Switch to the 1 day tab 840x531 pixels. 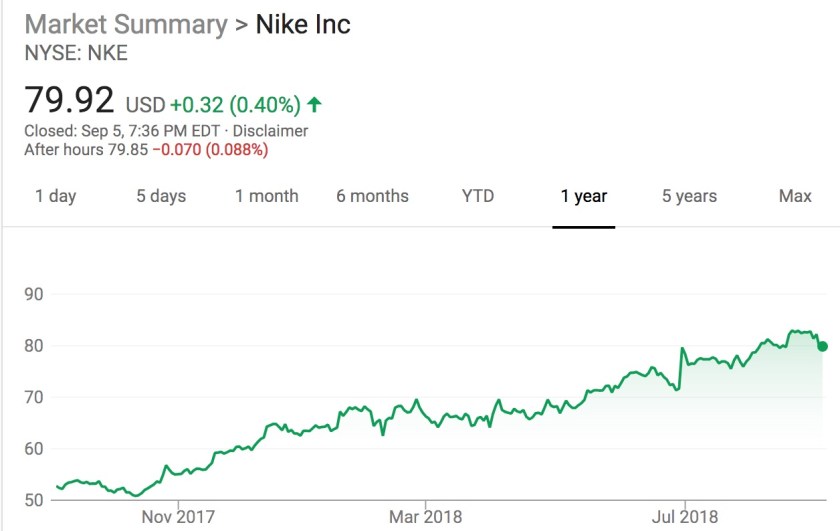coord(56,196)
